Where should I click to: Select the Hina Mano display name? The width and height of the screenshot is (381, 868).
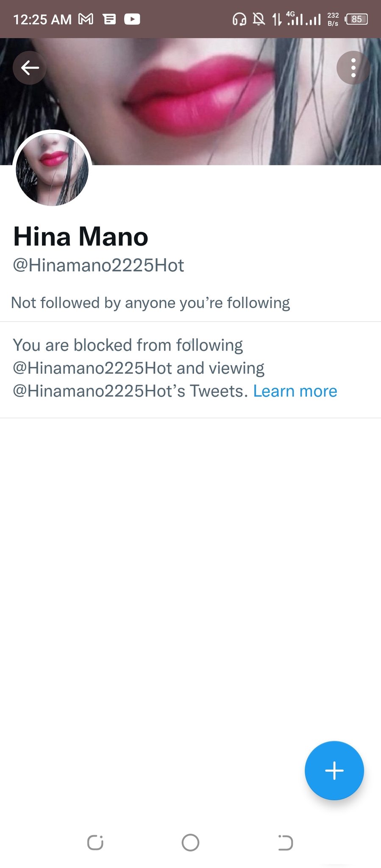click(81, 236)
